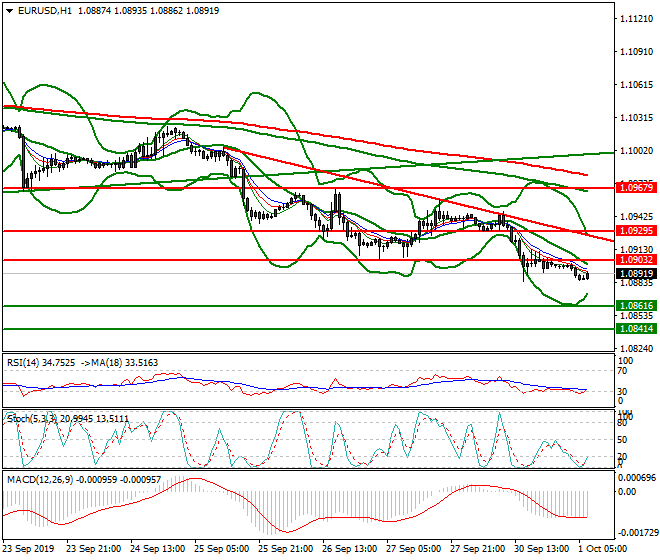Image resolution: width=660 pixels, height=560 pixels.
Task: Click the RSI 70 level scale value
Action: [622, 371]
